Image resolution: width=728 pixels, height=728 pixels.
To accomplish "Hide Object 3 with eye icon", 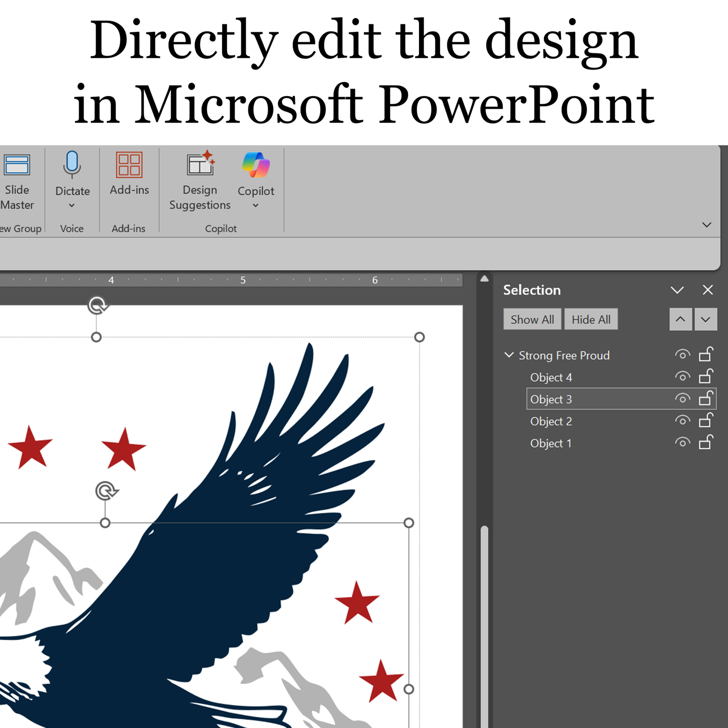I will coord(682,399).
